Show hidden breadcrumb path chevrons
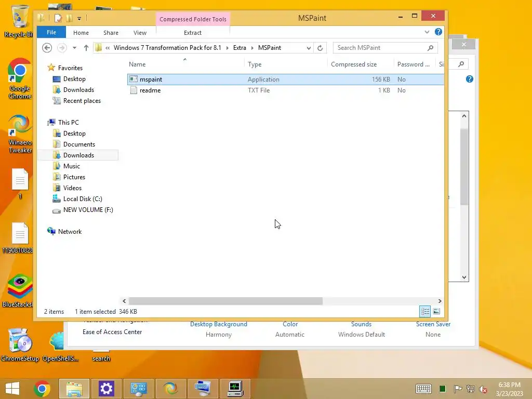The width and height of the screenshot is (532, 399). 108,48
